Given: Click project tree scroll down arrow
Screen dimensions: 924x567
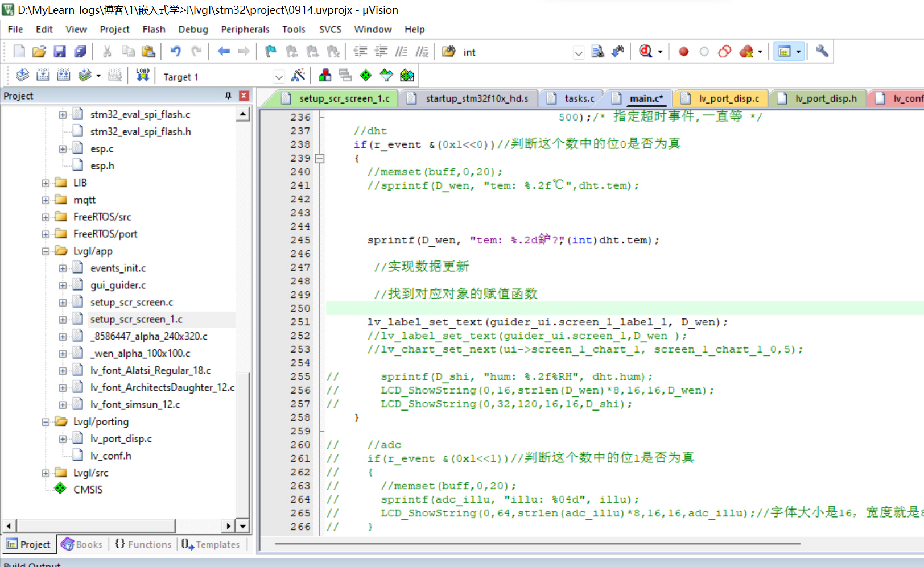Looking at the screenshot, I should (243, 526).
